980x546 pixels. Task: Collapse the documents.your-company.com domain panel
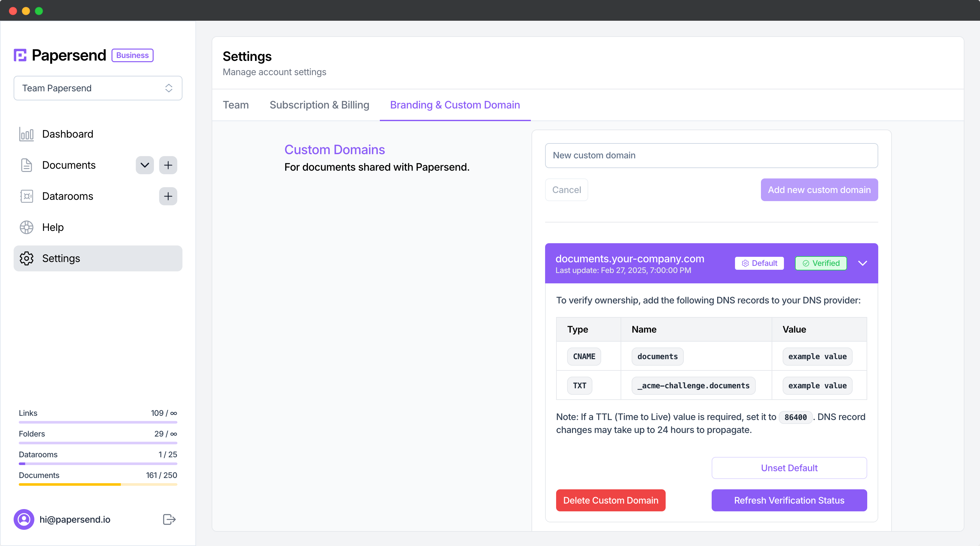pos(862,263)
